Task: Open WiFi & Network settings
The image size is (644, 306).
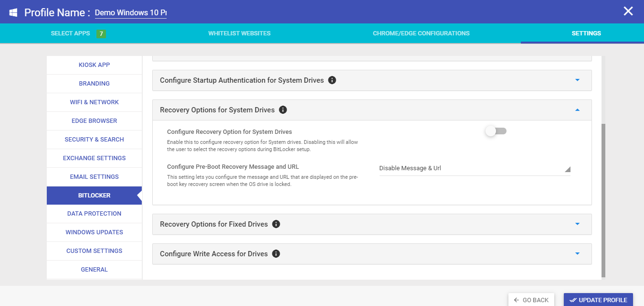Action: [x=95, y=102]
